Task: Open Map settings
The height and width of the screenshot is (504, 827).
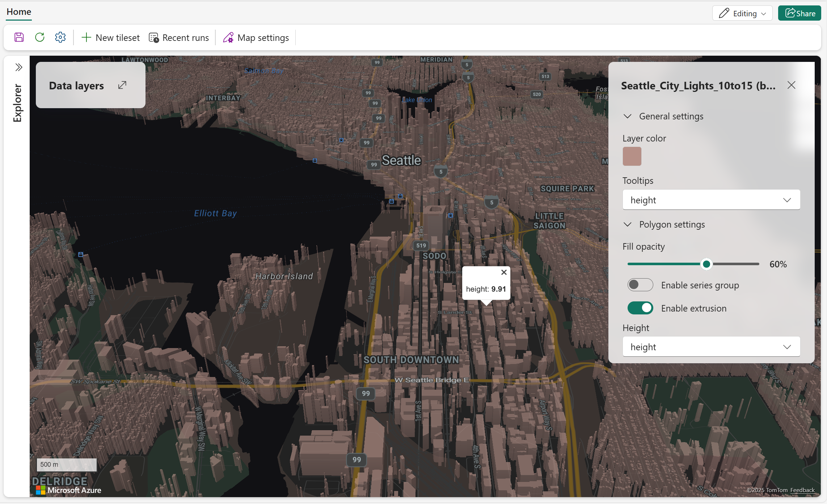Action: pyautogui.click(x=256, y=38)
